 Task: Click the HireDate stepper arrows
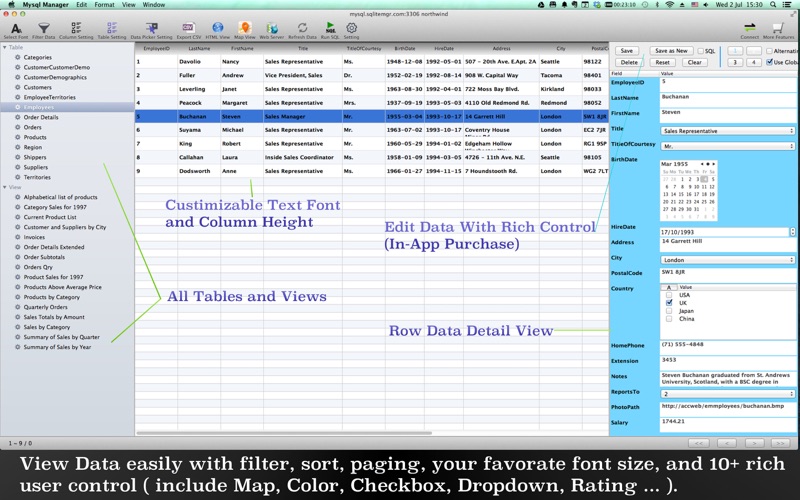pos(792,232)
